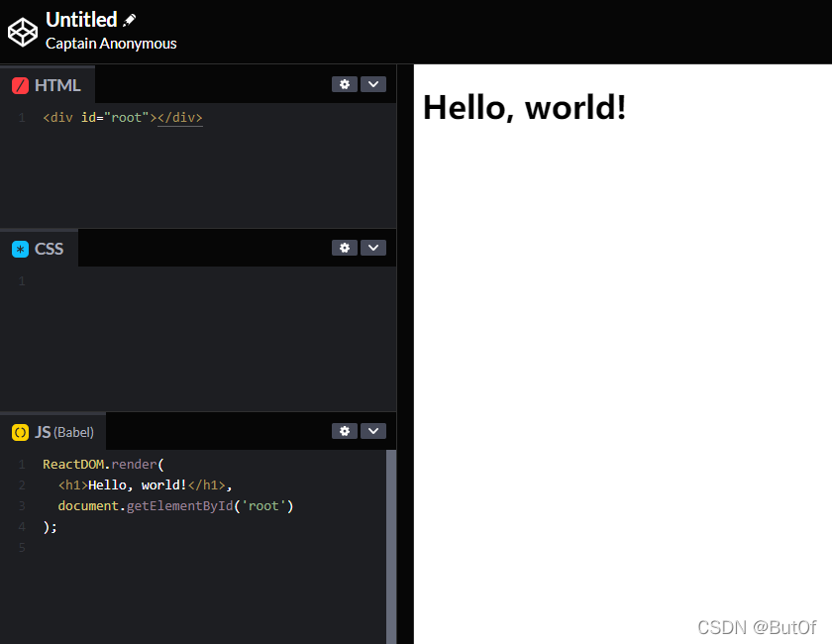Screen dimensions: 832x644
Task: Click Hello, world! heading in preview
Action: 524,108
